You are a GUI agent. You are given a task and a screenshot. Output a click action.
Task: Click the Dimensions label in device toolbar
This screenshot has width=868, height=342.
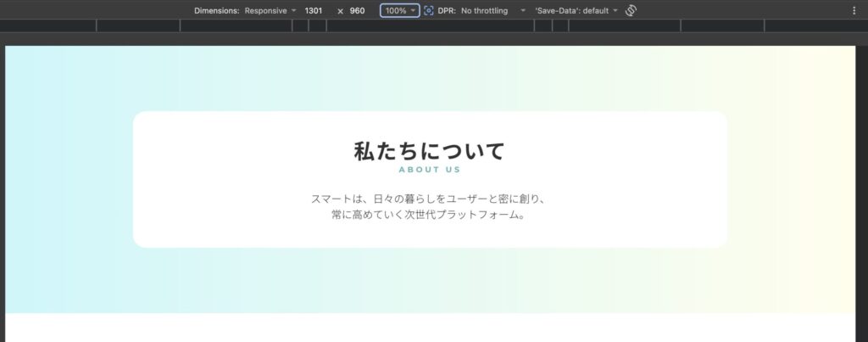click(x=216, y=10)
